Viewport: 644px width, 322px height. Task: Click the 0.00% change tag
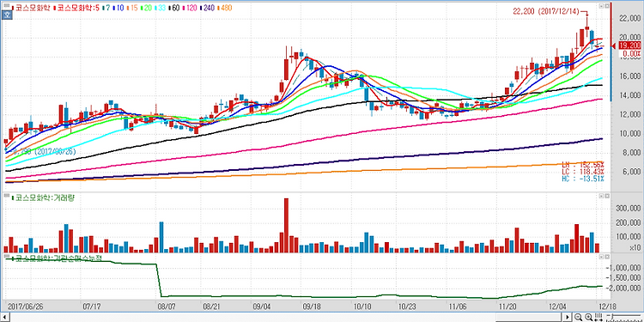pos(631,53)
